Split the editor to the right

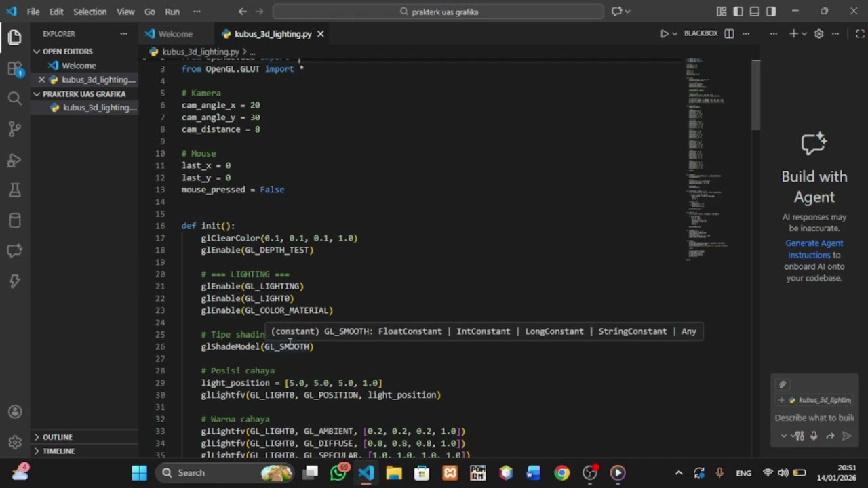(x=729, y=33)
